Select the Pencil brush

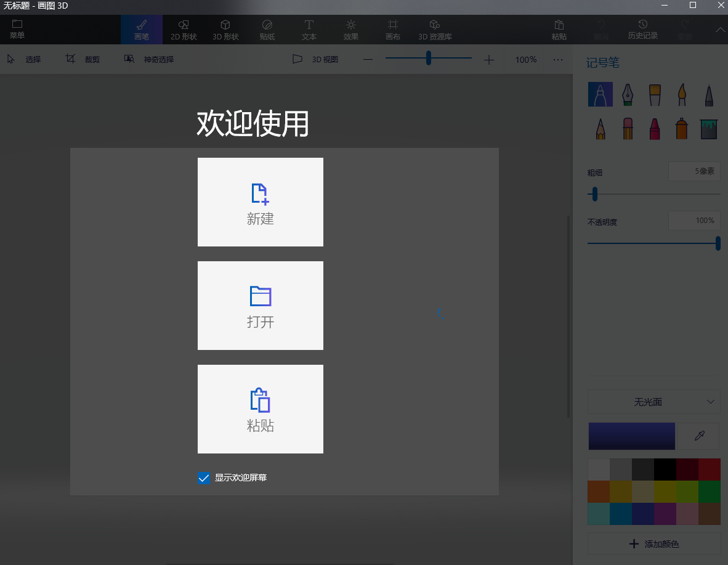pyautogui.click(x=601, y=129)
